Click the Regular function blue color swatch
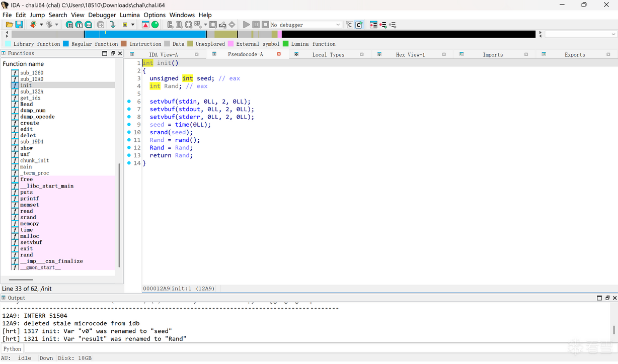618x364 pixels. [65, 44]
